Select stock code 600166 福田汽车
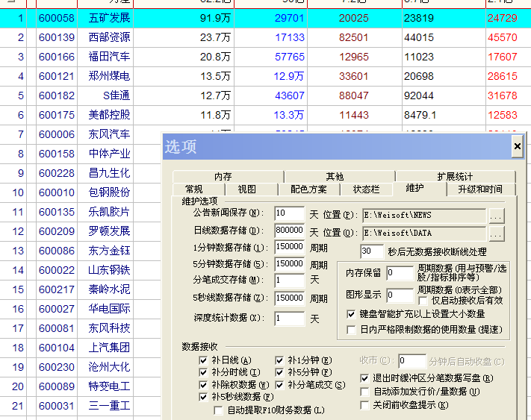The width and height of the screenshot is (531, 420). click(x=57, y=57)
